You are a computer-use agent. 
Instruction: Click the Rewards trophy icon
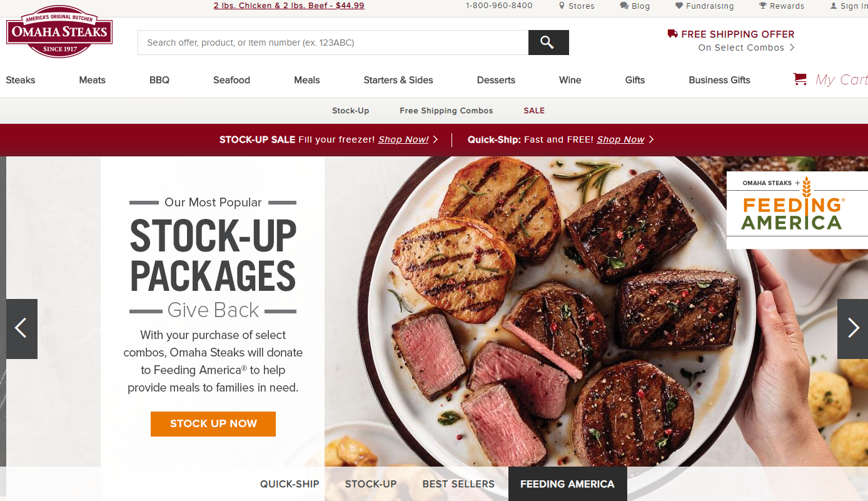[x=763, y=6]
